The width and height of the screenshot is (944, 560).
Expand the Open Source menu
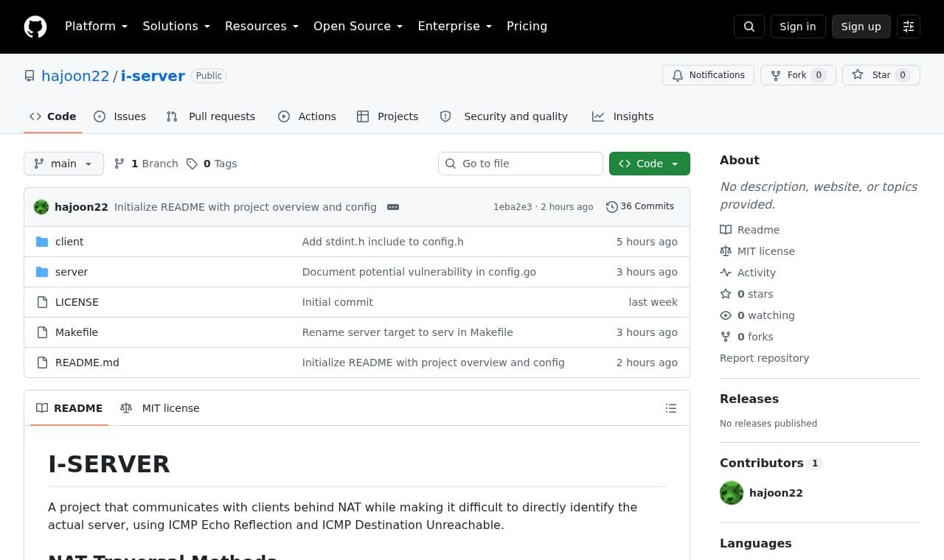tap(358, 27)
